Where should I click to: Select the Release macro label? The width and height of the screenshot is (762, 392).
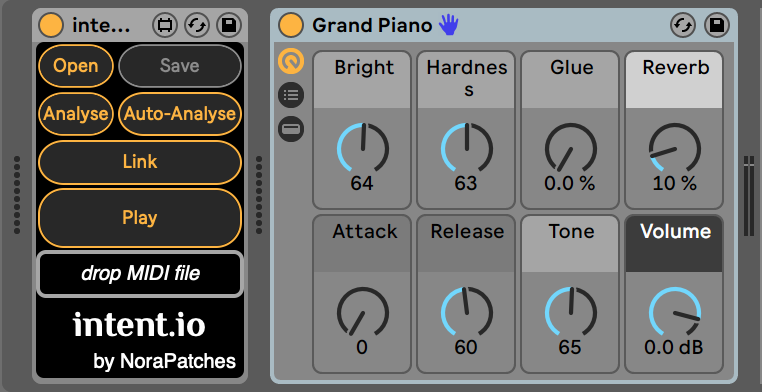point(467,232)
